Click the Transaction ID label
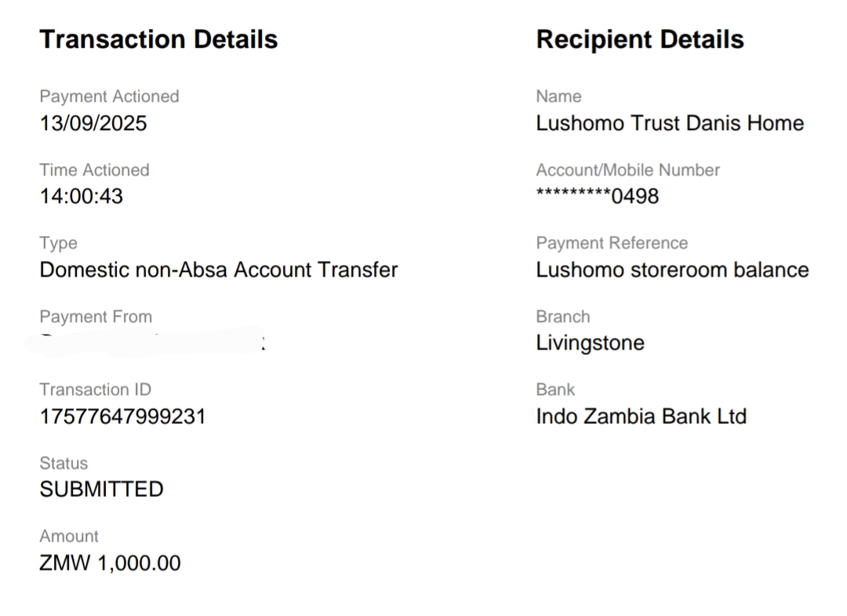The width and height of the screenshot is (847, 616). point(95,390)
